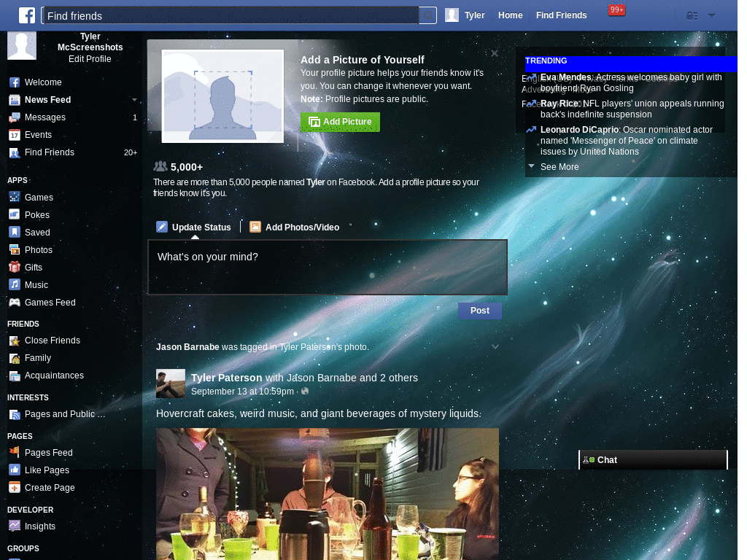Screen dimensions: 747x560
Task: Click the Insights chart icon
Action: tap(15, 526)
